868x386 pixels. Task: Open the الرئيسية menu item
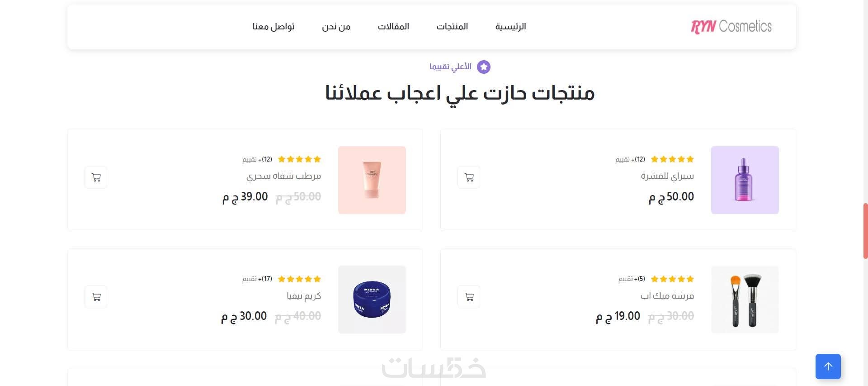[510, 27]
